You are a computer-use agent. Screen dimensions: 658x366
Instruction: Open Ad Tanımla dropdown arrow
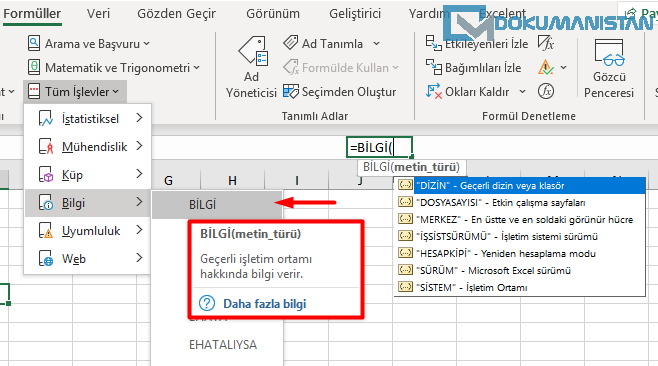pyautogui.click(x=376, y=44)
